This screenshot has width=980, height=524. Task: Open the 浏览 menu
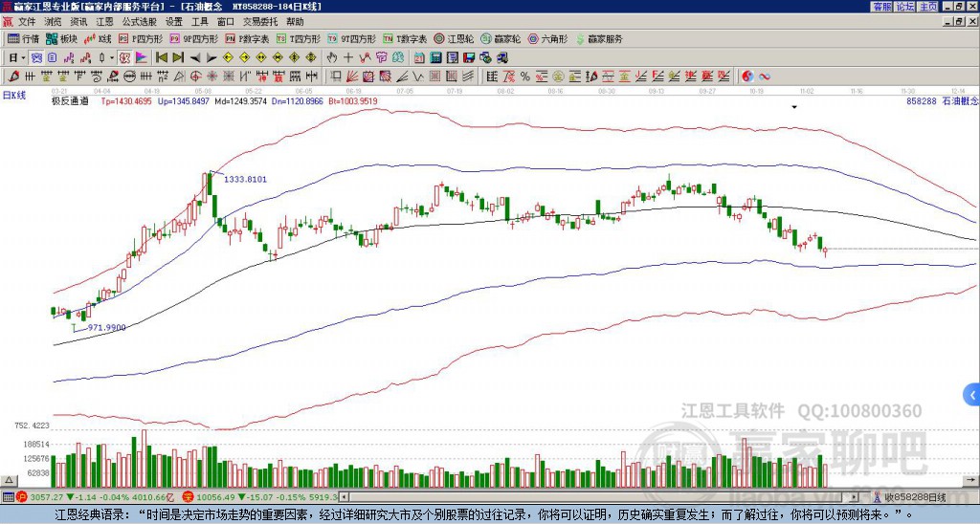[54, 22]
